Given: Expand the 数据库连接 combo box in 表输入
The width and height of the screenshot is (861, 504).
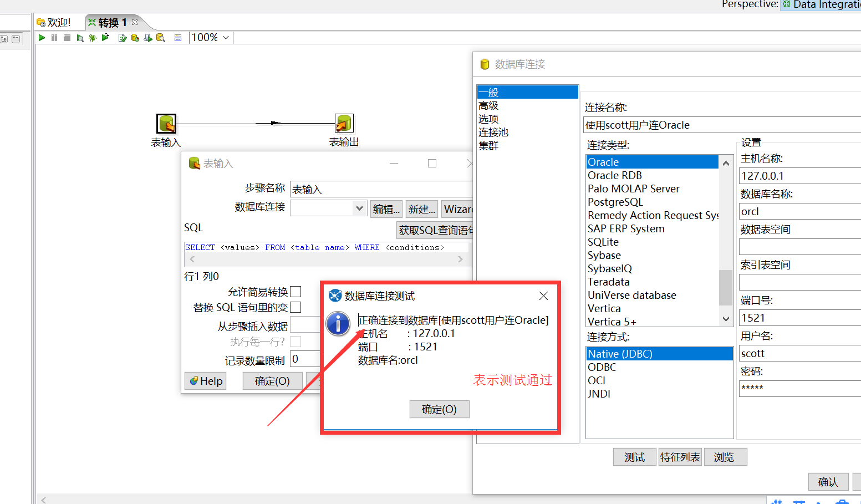Looking at the screenshot, I should click(359, 208).
